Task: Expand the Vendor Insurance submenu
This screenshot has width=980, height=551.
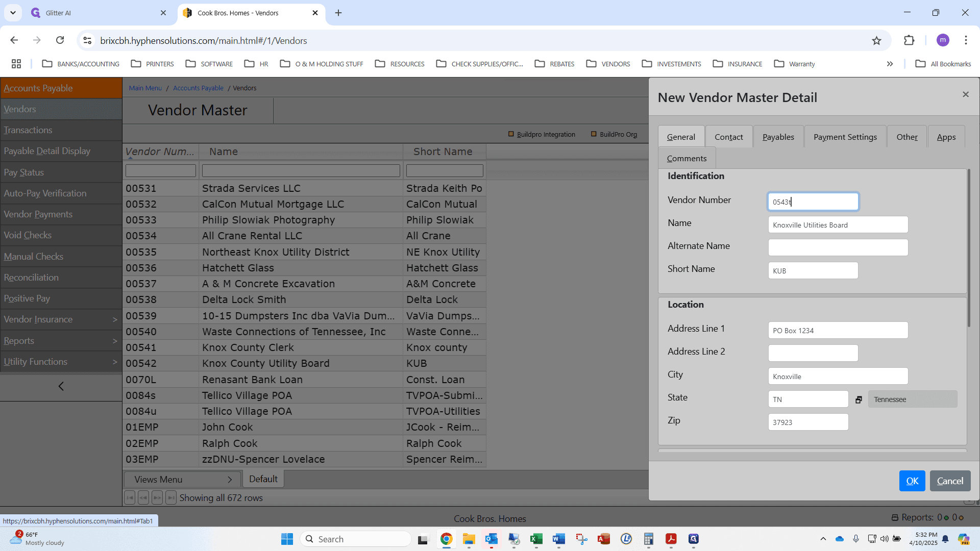Action: [61, 319]
